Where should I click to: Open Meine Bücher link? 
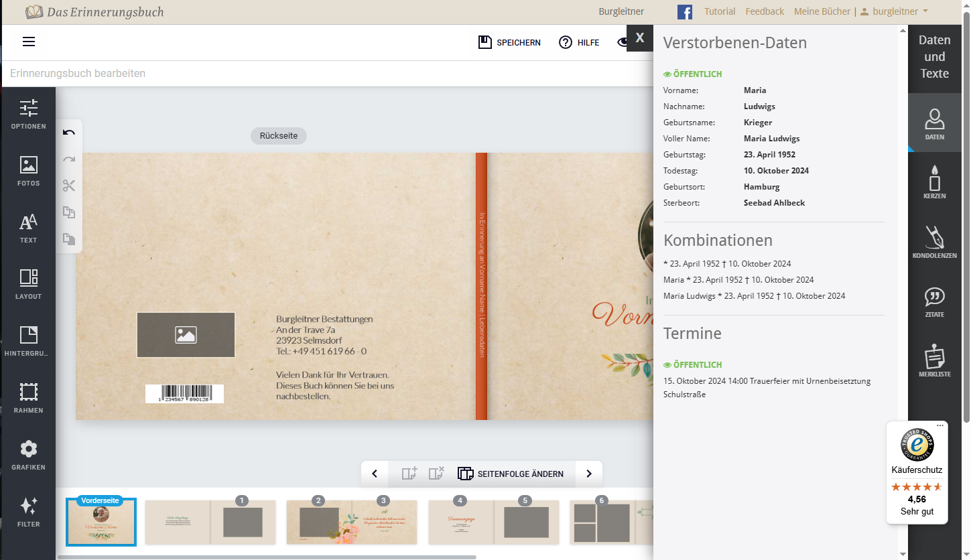click(x=822, y=11)
